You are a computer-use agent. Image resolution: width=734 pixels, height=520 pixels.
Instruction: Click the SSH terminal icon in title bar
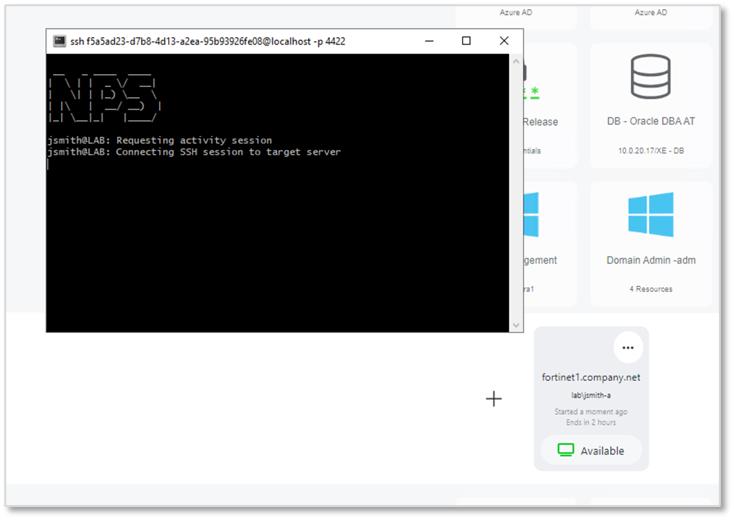click(x=58, y=41)
